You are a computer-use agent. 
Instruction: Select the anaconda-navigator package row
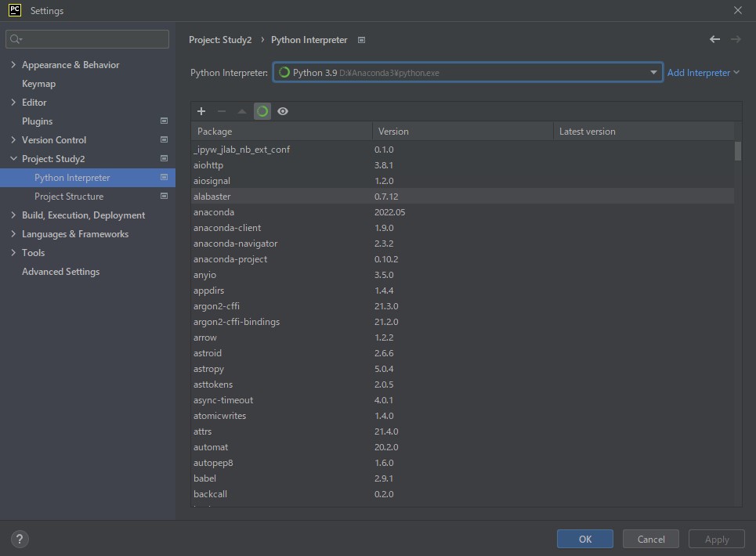(x=463, y=244)
